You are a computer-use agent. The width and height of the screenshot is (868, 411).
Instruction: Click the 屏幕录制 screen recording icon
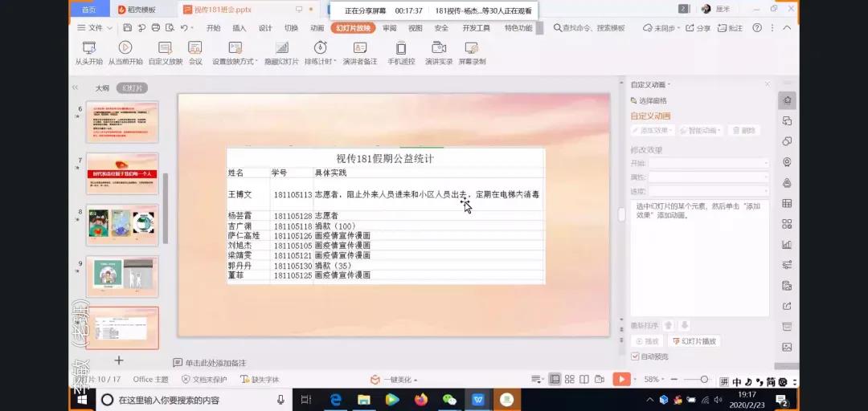pos(472,48)
